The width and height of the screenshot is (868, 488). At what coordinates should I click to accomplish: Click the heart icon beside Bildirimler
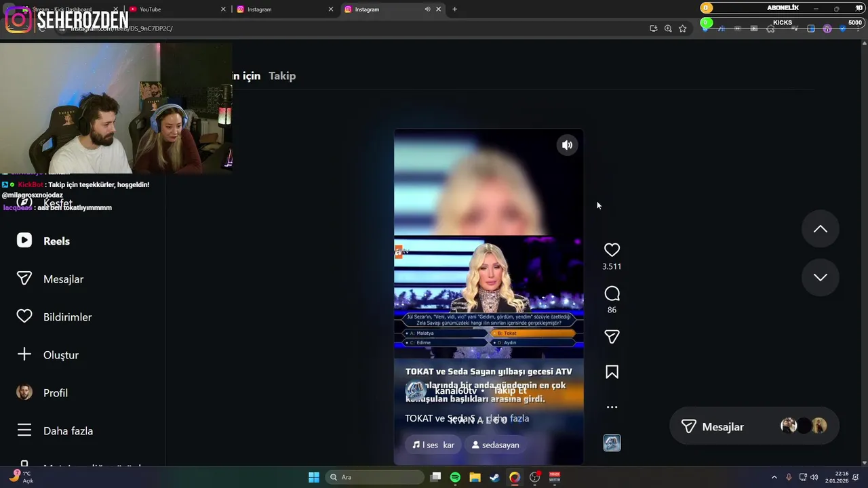[x=24, y=317]
